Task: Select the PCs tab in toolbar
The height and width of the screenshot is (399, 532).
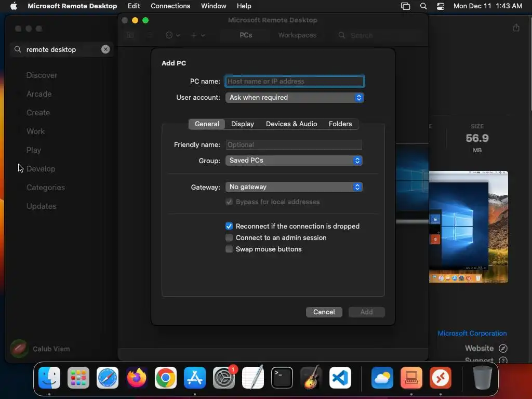Action: pos(246,35)
